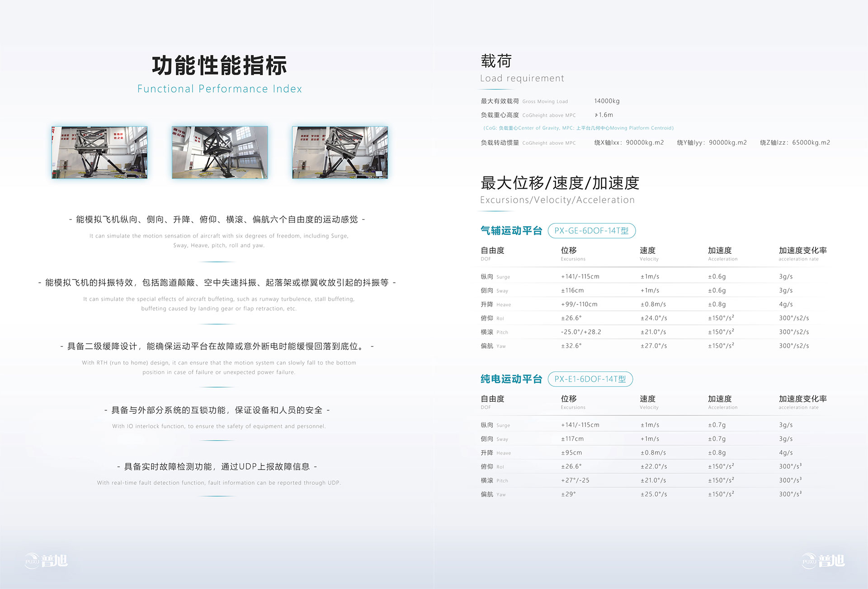Screen dimensions: 868x589
Task: Select the PX-GE-6DOF-14T model badge
Action: (x=591, y=231)
